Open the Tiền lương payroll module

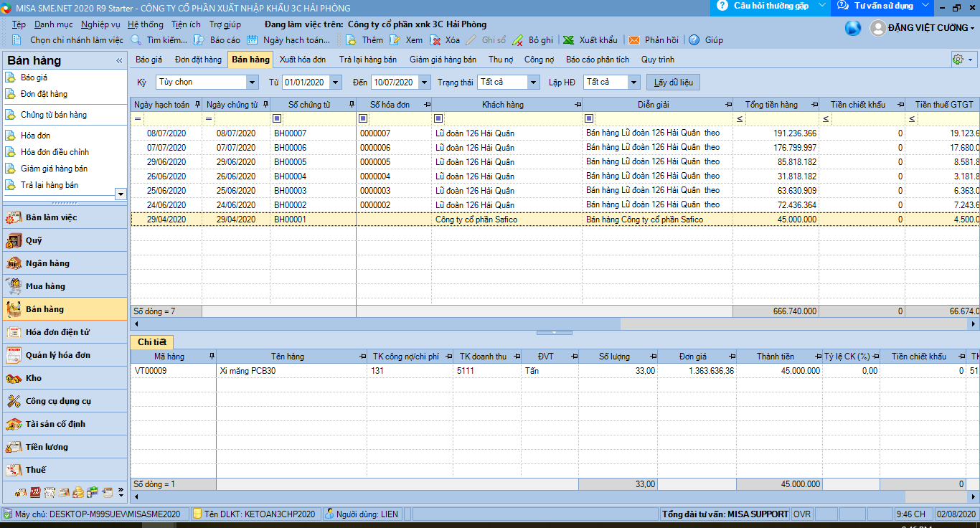[x=65, y=447]
